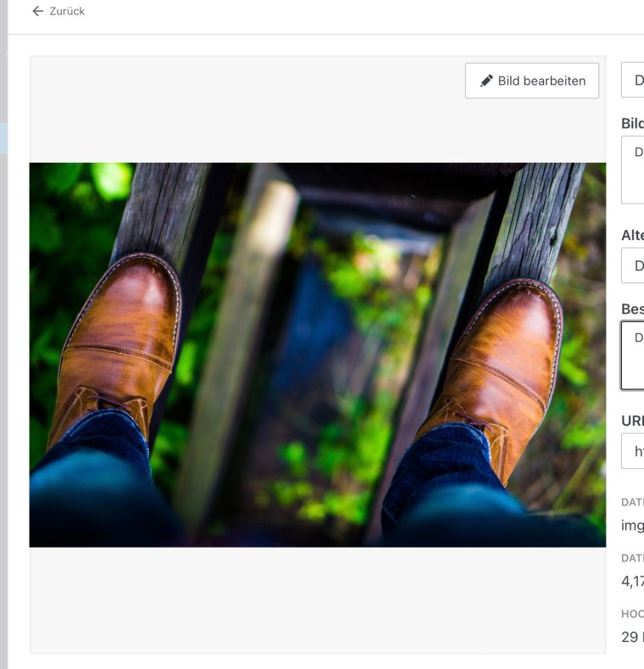Click the left brown boot in photo
This screenshot has height=669, width=644.
pos(119,339)
